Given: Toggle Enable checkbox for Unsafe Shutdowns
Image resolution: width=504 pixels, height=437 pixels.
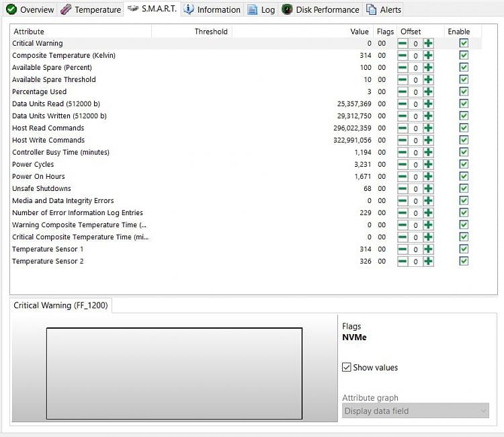Looking at the screenshot, I should pyautogui.click(x=464, y=188).
